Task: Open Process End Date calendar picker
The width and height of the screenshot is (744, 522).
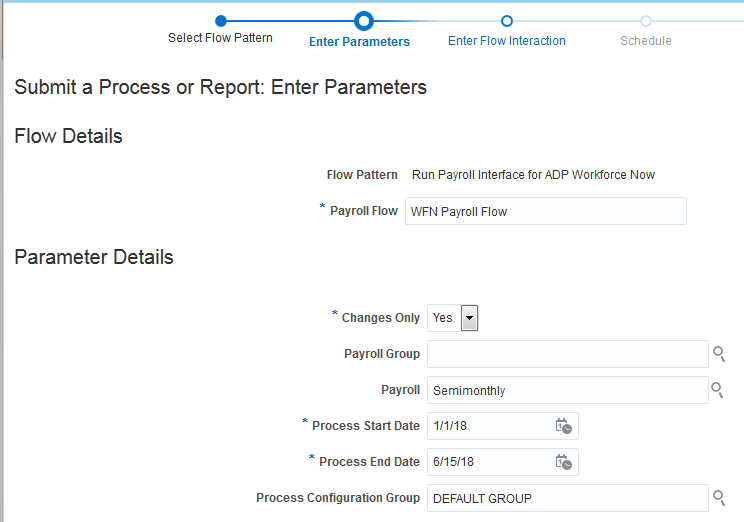Action: [x=564, y=462]
